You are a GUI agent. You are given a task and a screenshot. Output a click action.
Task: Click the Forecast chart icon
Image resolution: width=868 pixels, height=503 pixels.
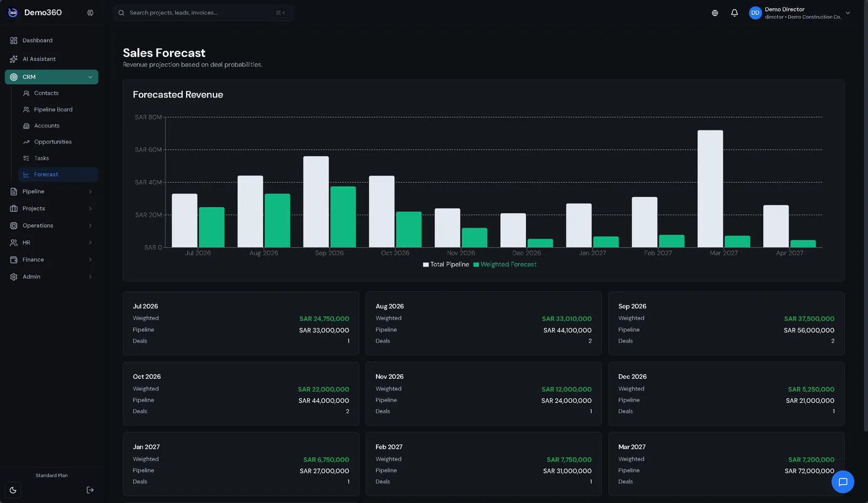[26, 175]
